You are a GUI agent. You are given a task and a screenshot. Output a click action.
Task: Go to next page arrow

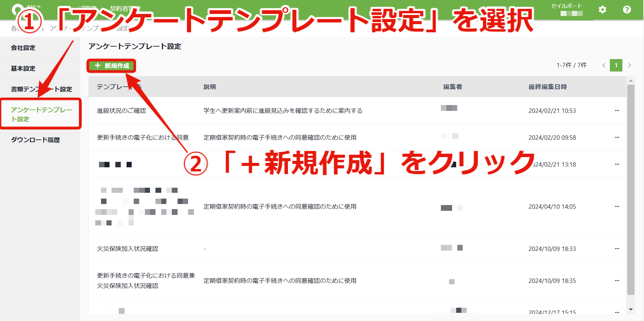(629, 65)
